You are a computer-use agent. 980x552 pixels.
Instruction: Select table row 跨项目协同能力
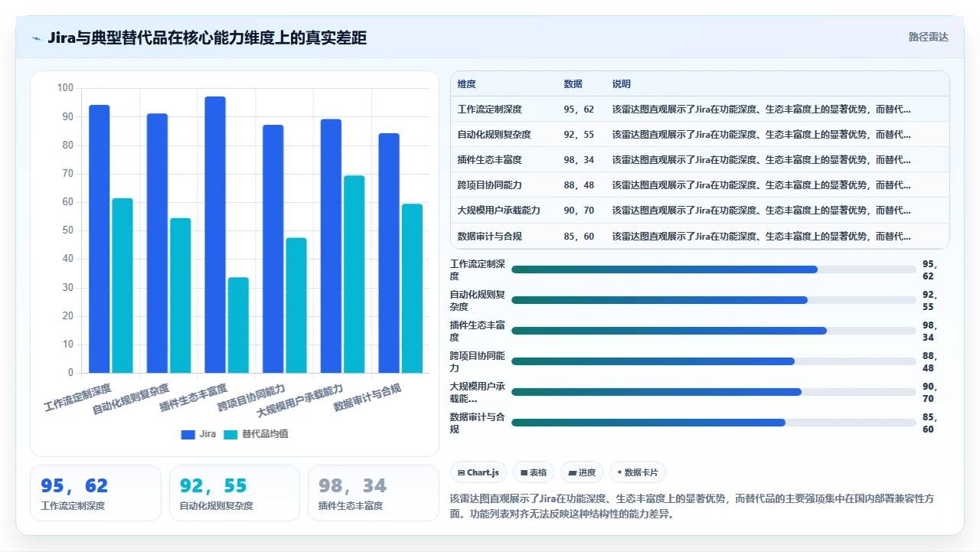[700, 185]
